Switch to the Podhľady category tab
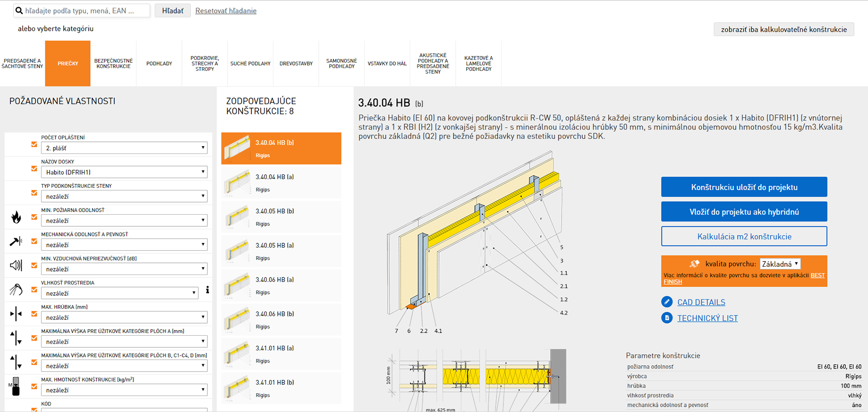 [x=159, y=64]
